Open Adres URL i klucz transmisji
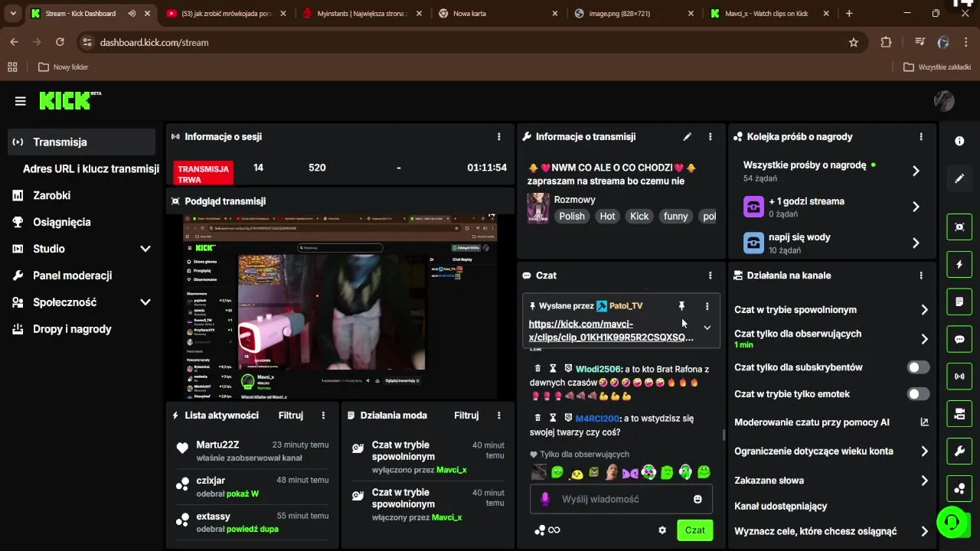The height and width of the screenshot is (551, 980). pyautogui.click(x=91, y=169)
